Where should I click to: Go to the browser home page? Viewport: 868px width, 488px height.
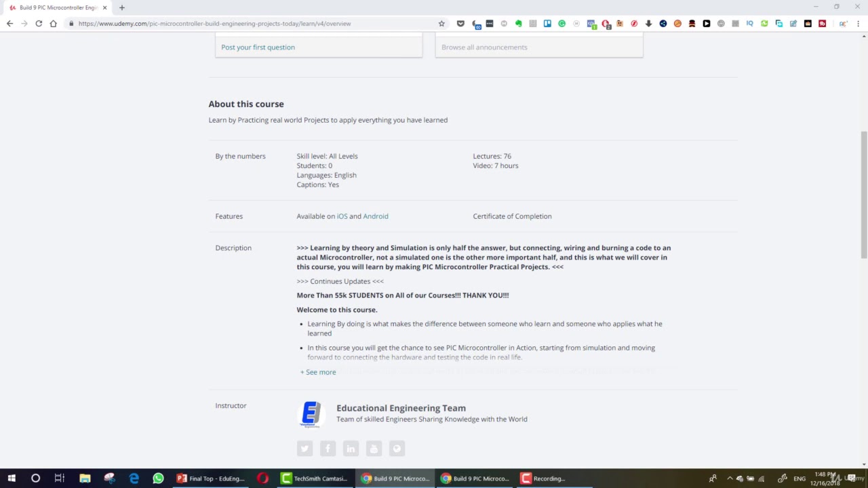(x=53, y=24)
